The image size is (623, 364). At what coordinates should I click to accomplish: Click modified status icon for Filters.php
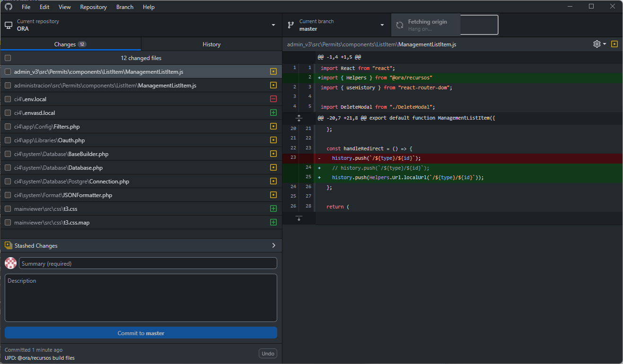click(x=273, y=127)
